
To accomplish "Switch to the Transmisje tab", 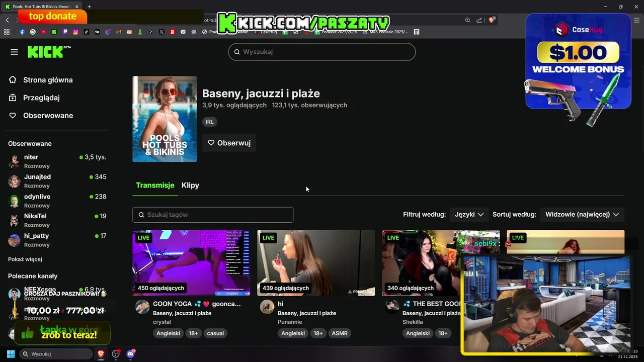I will 155,185.
